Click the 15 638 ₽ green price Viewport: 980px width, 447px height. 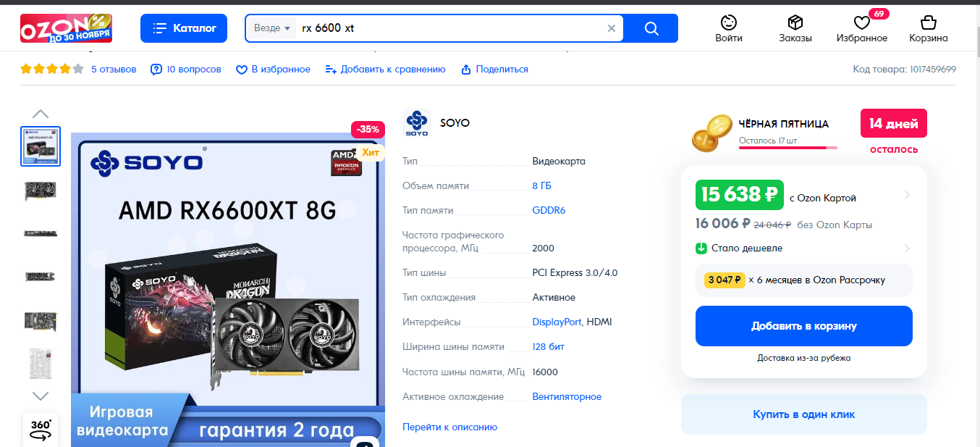point(739,194)
